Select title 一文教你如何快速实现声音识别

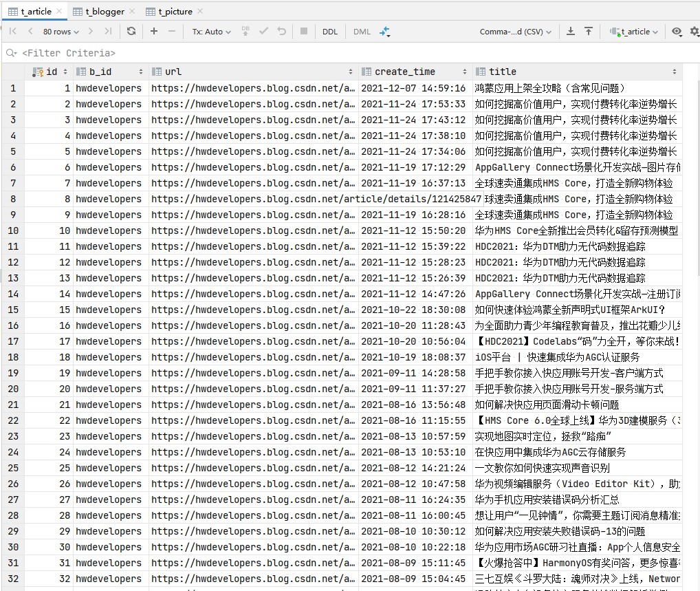pyautogui.click(x=577, y=468)
